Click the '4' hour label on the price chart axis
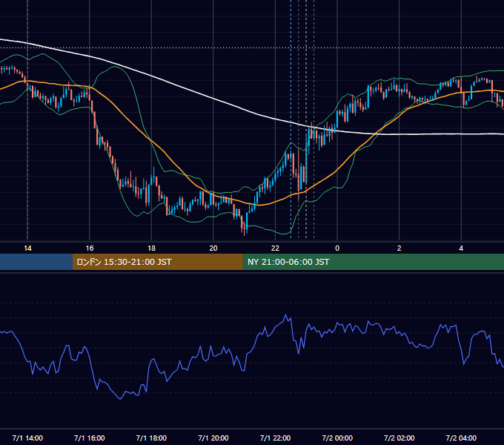This screenshot has width=504, height=445. click(461, 248)
